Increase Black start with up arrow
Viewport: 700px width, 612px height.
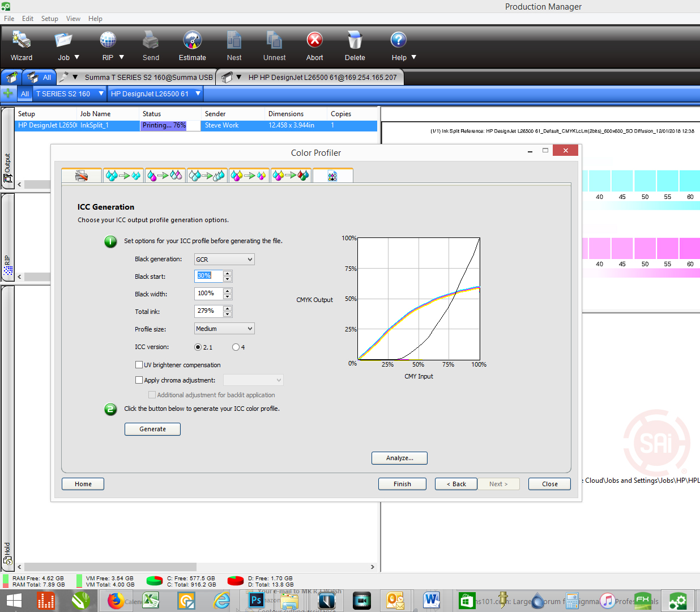228,273
